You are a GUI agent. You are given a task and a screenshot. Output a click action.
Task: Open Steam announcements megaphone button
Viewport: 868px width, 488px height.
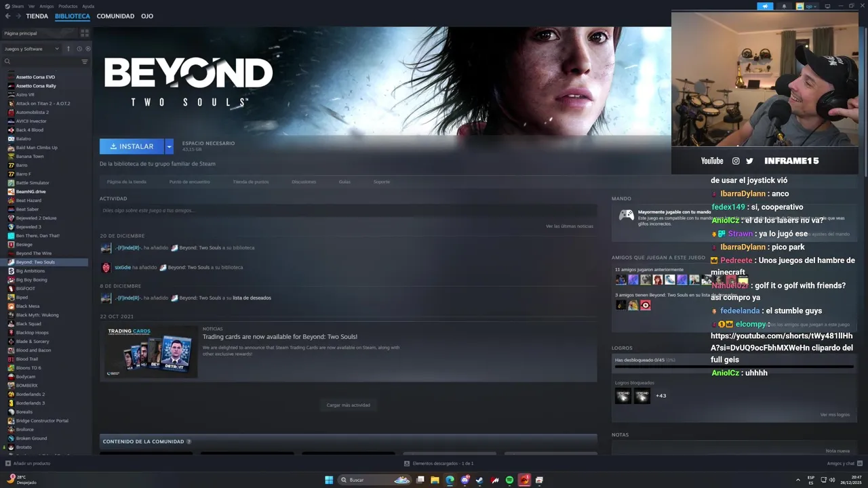[x=765, y=6]
